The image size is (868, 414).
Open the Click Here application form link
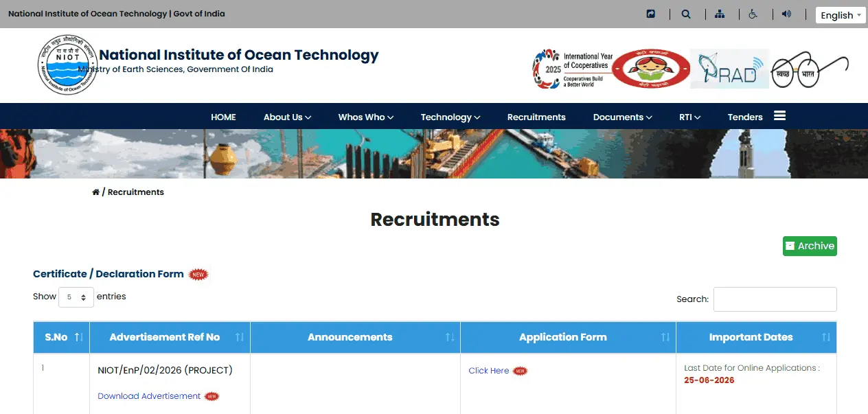489,371
